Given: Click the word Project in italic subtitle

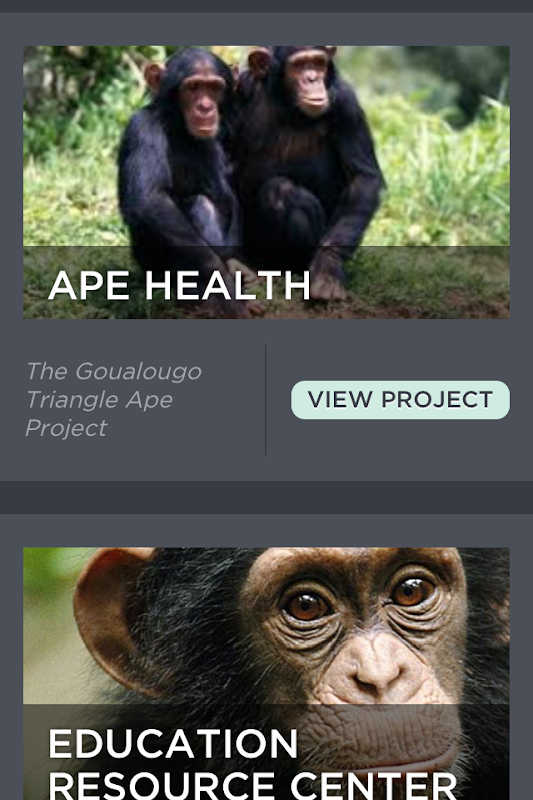Looking at the screenshot, I should pos(66,429).
